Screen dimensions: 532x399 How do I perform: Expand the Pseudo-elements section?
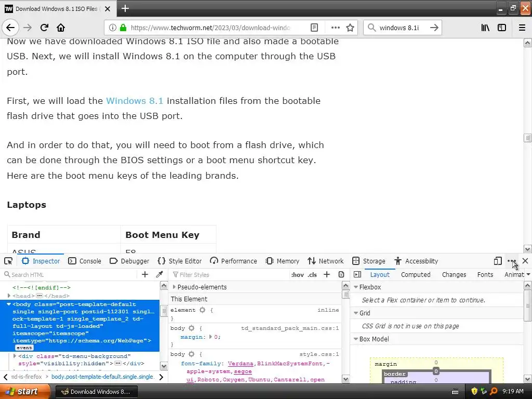[x=174, y=287]
